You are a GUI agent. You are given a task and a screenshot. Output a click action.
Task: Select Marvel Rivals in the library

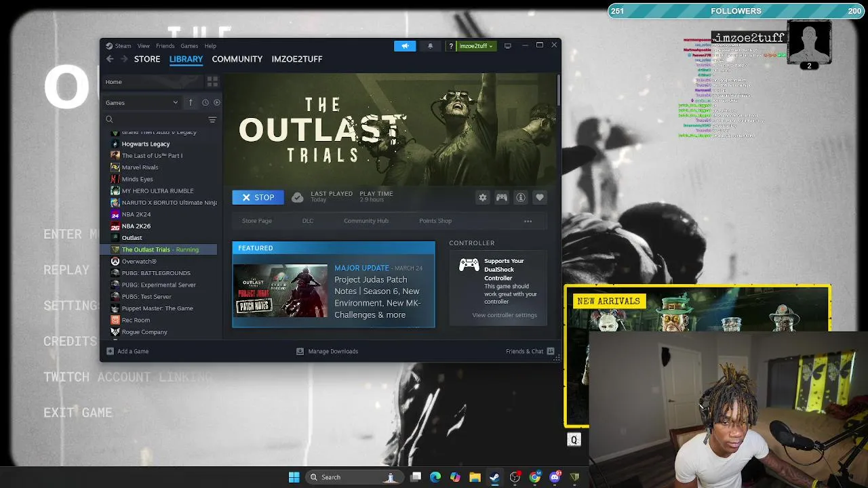(140, 167)
